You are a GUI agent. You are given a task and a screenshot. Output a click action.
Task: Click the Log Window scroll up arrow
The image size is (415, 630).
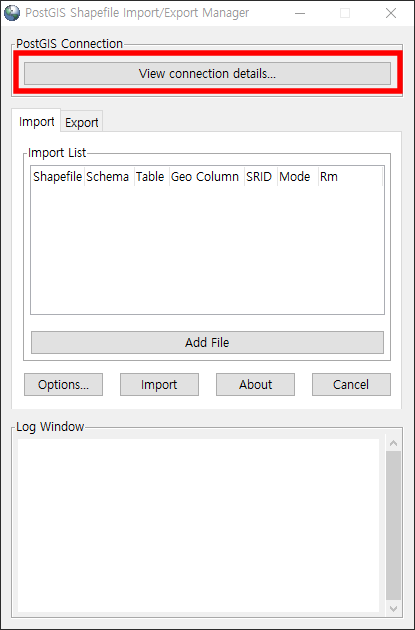[x=394, y=444]
